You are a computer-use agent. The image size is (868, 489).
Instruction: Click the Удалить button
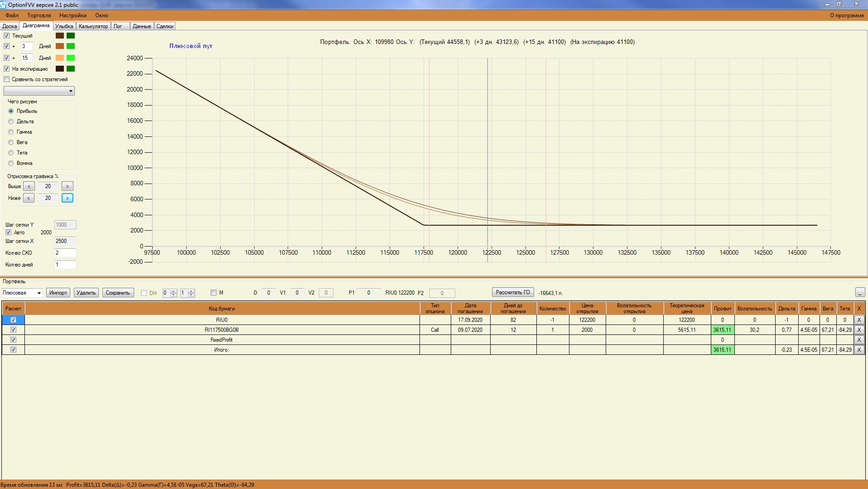pyautogui.click(x=86, y=293)
